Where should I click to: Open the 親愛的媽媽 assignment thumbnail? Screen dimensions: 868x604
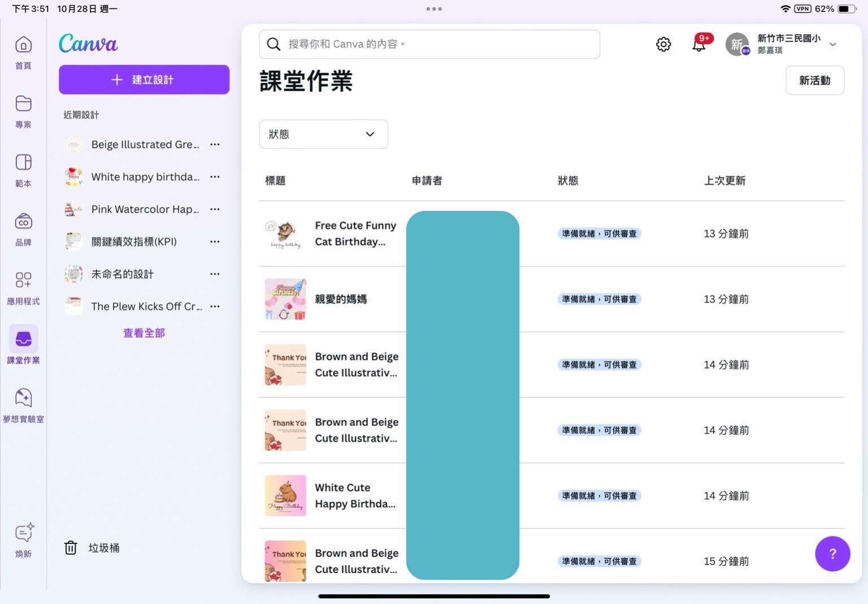pyautogui.click(x=285, y=299)
